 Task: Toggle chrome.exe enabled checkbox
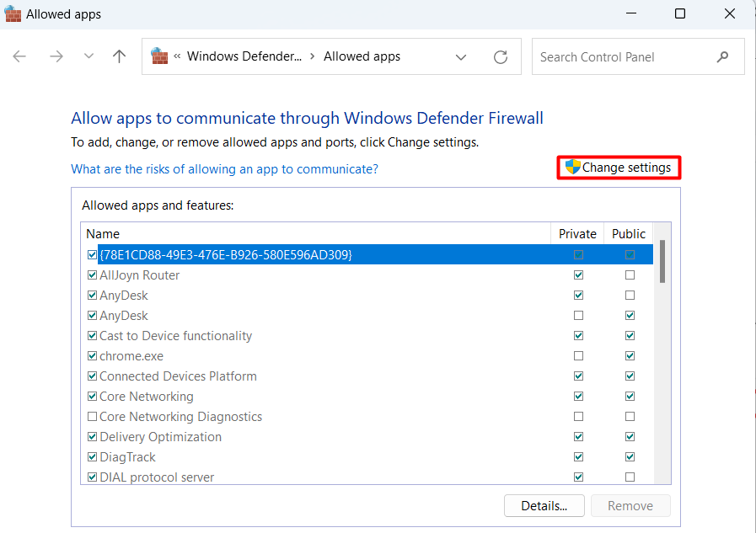pos(92,356)
